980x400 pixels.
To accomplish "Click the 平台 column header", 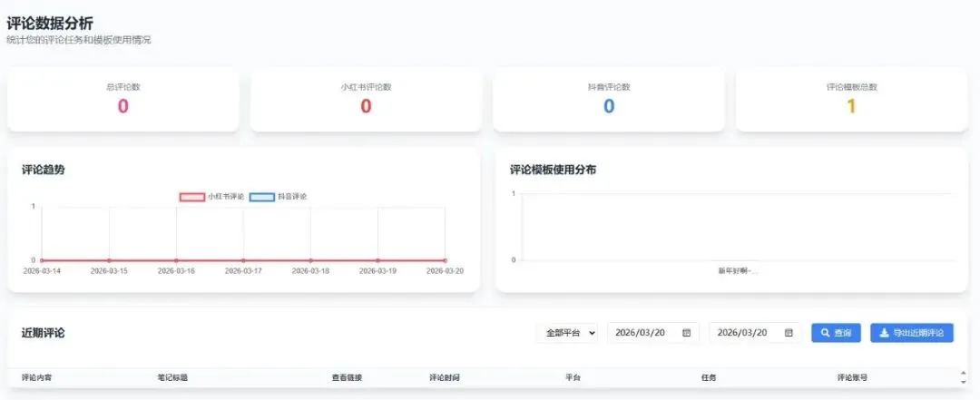I will point(573,377).
